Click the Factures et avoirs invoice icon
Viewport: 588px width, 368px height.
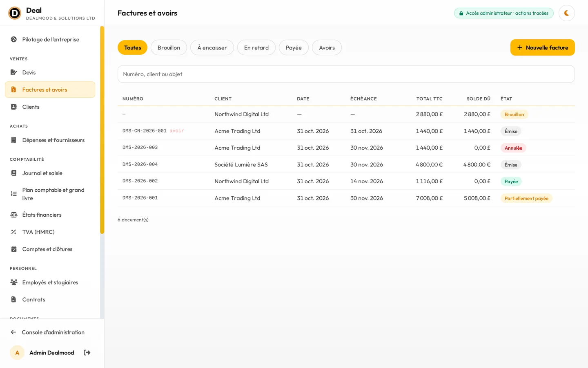click(14, 90)
